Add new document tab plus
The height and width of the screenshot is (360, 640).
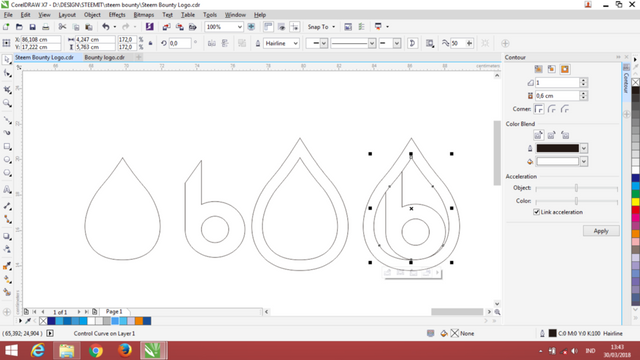[x=139, y=57]
